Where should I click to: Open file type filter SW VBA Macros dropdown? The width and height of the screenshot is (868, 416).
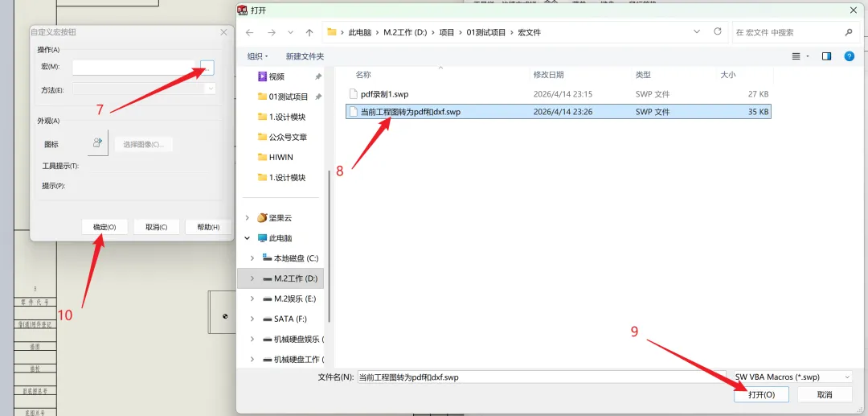click(792, 377)
